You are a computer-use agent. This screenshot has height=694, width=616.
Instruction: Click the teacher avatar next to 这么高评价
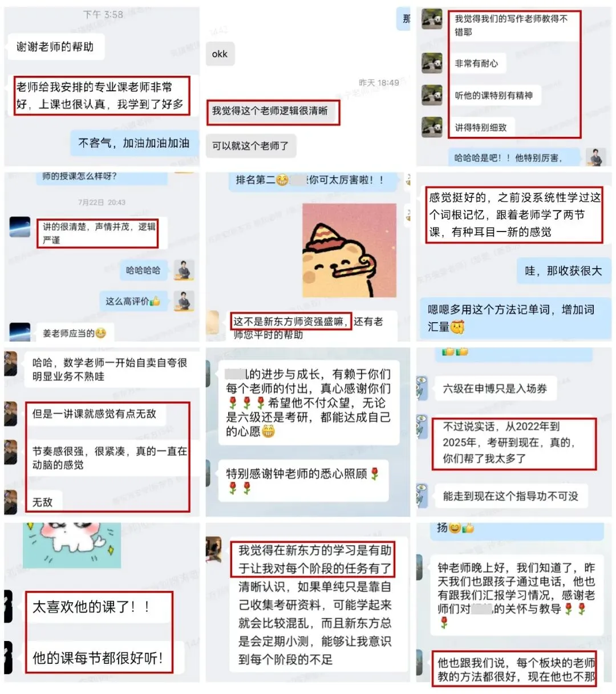tap(184, 301)
